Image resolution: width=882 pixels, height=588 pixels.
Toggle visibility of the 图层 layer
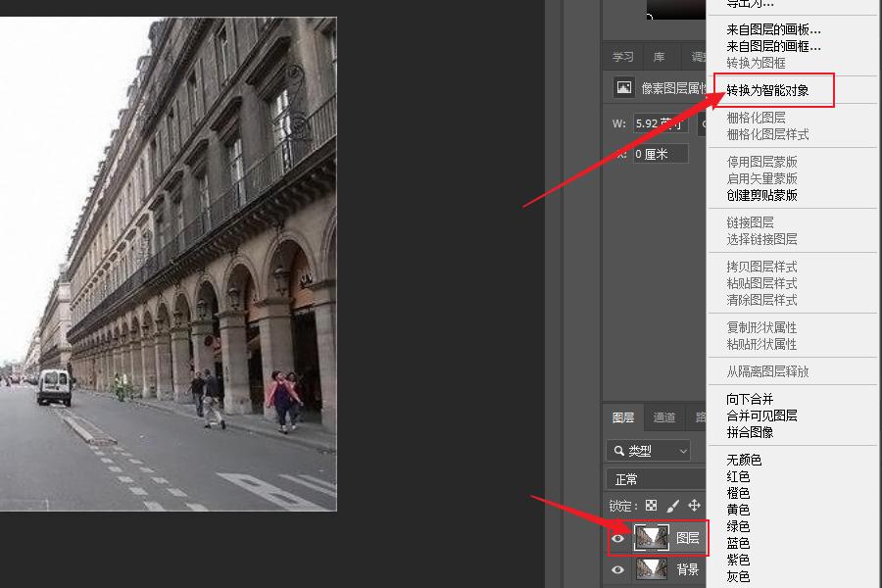(617, 538)
